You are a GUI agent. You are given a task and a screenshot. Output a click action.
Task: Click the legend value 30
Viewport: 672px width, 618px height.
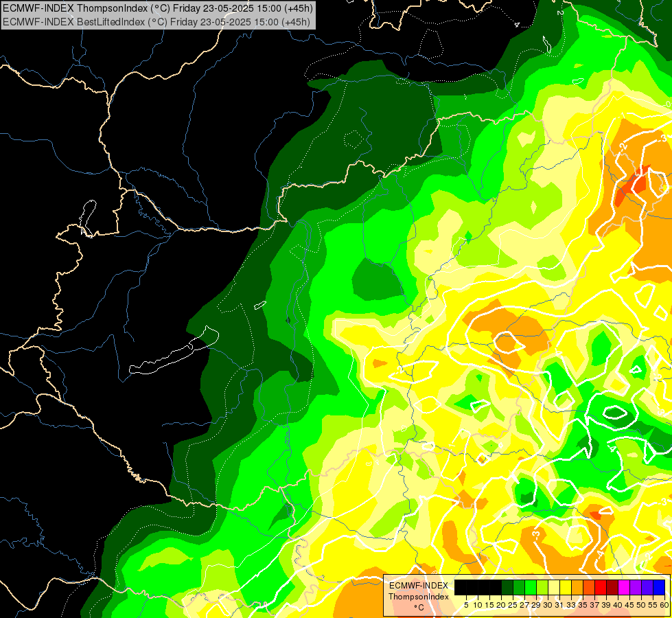point(548,605)
